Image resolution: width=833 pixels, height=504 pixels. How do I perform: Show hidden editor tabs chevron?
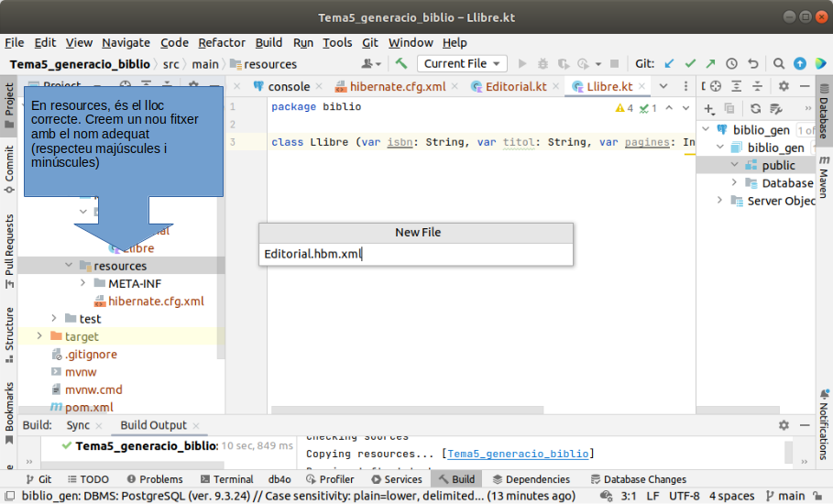pyautogui.click(x=663, y=86)
